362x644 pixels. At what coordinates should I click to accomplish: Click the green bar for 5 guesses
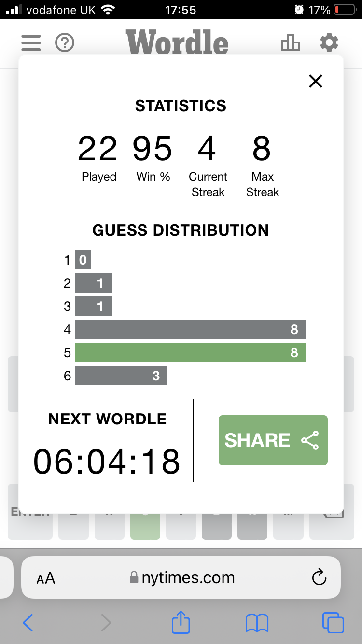tap(191, 352)
